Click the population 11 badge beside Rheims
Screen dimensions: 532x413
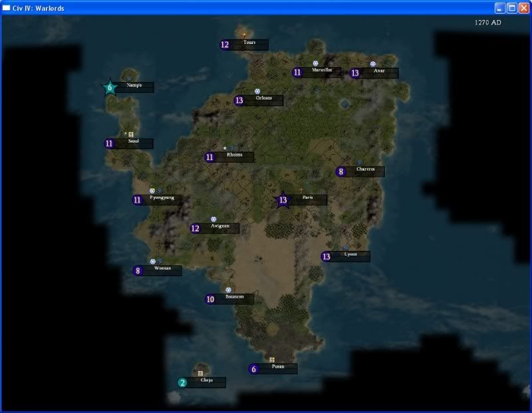pyautogui.click(x=209, y=157)
